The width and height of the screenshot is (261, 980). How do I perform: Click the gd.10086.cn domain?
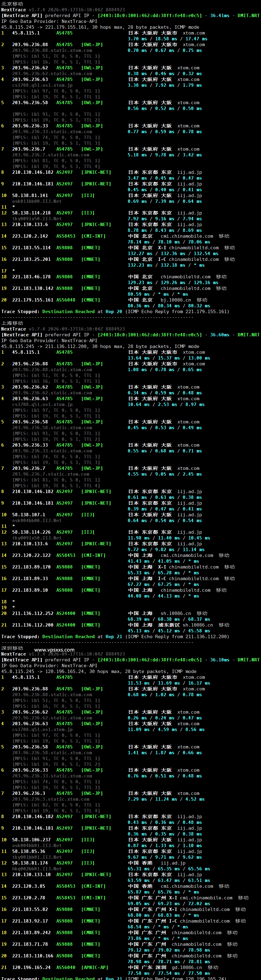click(x=187, y=967)
